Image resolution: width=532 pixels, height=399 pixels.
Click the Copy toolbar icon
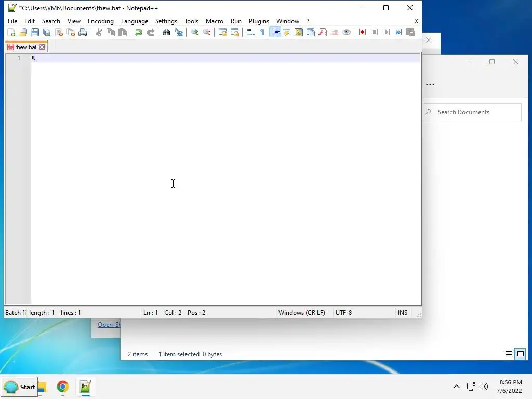coord(111,32)
